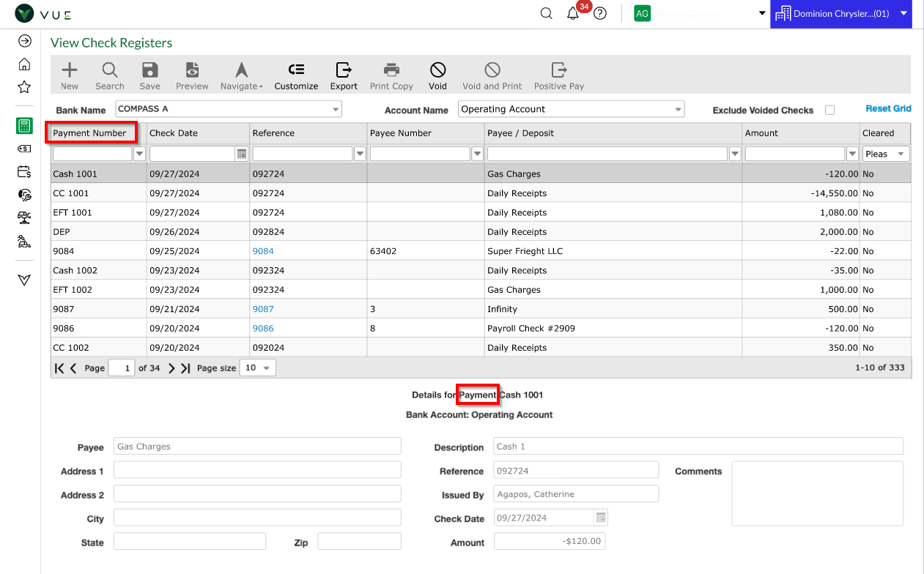The image size is (924, 574).
Task: Click the Payee / Deposit filter field
Action: coord(607,154)
